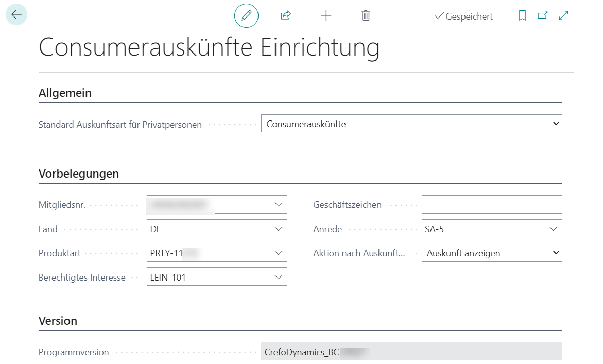This screenshot has height=364, width=603.
Task: Expand the Mitgliedsnr. selection list
Action: (x=280, y=204)
